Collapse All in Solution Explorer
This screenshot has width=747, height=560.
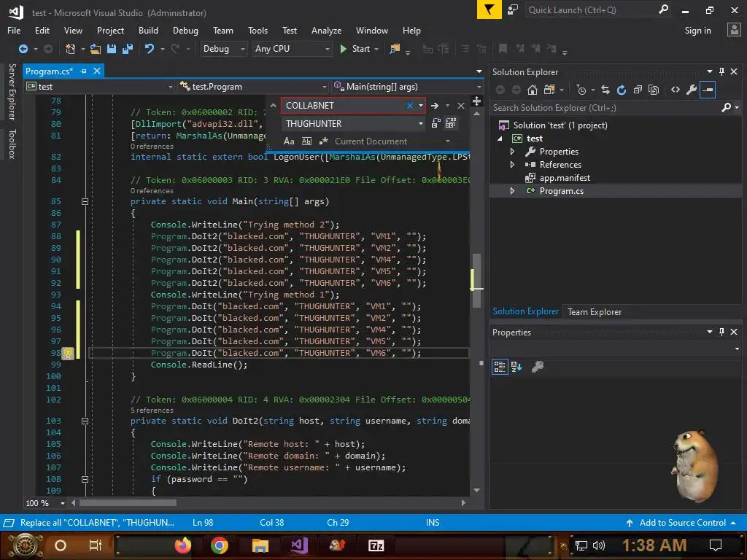click(x=638, y=90)
